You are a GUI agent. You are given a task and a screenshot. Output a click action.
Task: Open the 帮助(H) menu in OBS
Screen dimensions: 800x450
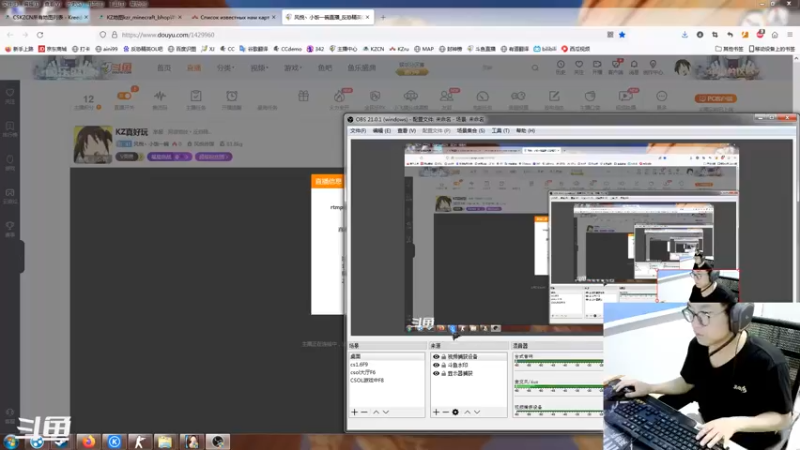526,131
